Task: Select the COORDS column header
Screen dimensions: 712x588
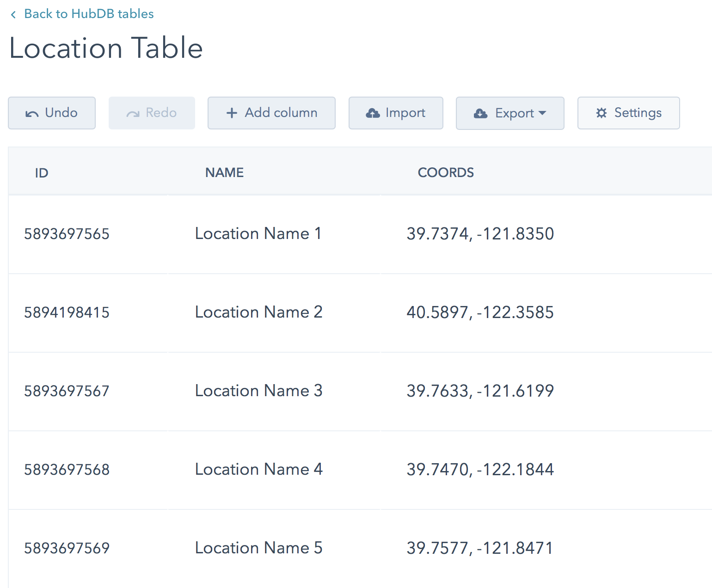Action: pyautogui.click(x=446, y=172)
